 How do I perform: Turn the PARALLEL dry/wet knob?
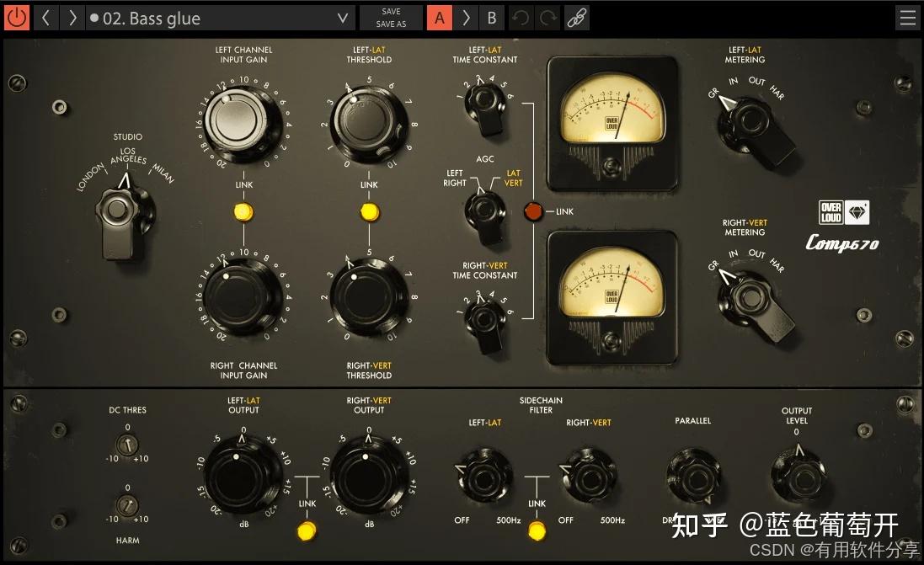click(x=692, y=473)
